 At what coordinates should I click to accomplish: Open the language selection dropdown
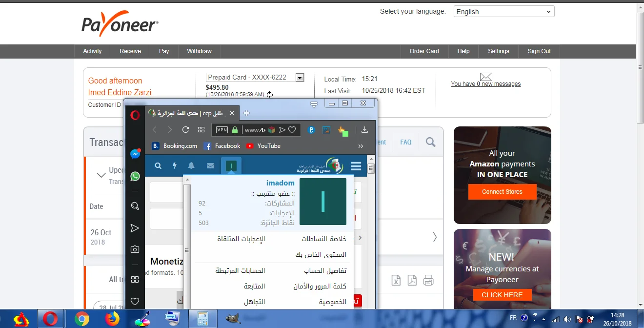[x=504, y=12]
